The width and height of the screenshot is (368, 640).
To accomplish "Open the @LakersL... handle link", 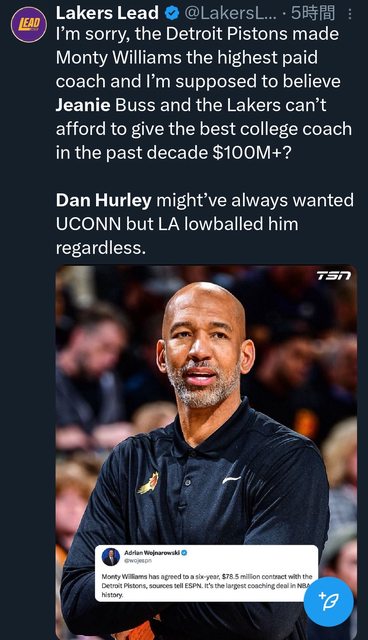I will coord(231,13).
